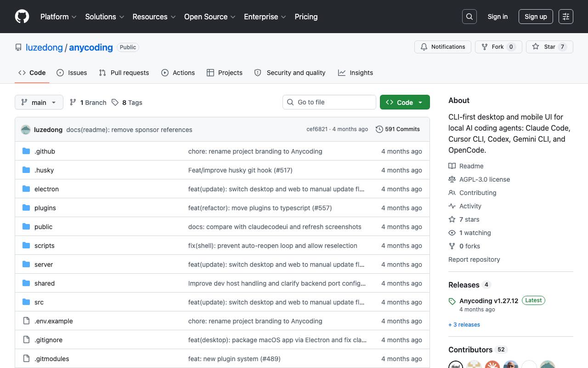Image resolution: width=588 pixels, height=368 pixels.
Task: Click luzedong's avatar in commit bar
Action: click(26, 130)
